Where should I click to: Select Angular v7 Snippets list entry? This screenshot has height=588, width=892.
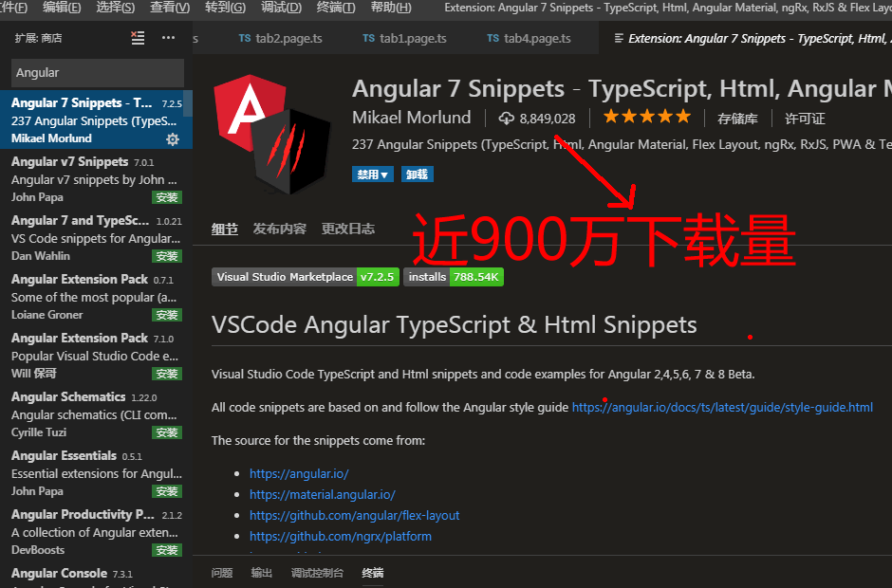[x=96, y=178]
